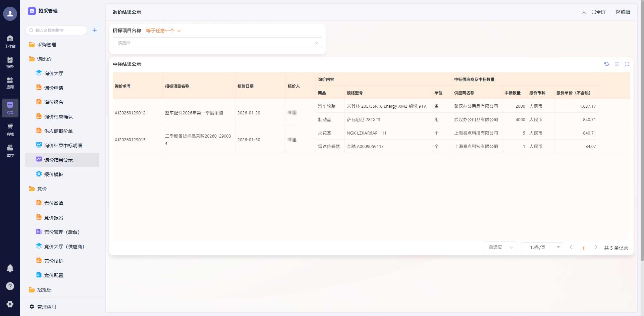Expand 中标结果公示 table to fullscreen
Image resolution: width=644 pixels, height=316 pixels.
(627, 64)
